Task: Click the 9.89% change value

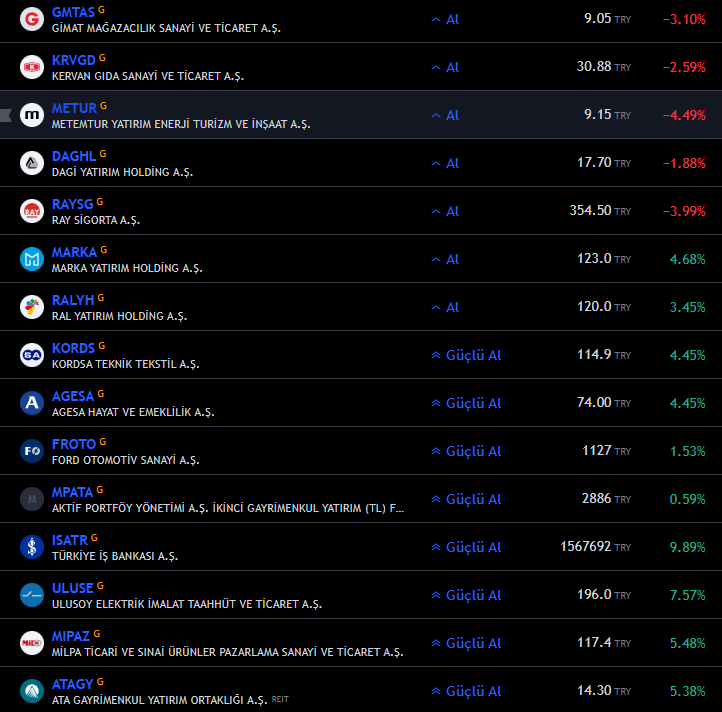Action: click(687, 547)
